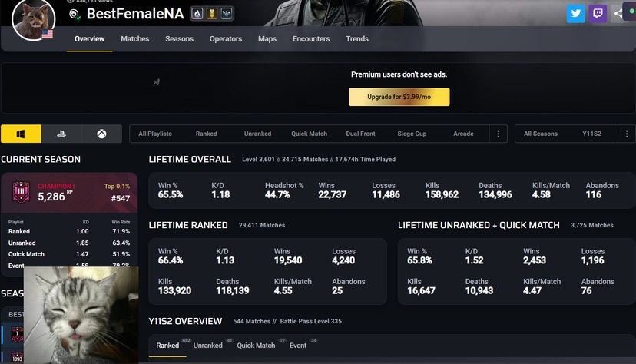This screenshot has height=364, width=636.
Task: Open the Operators tab
Action: (226, 39)
